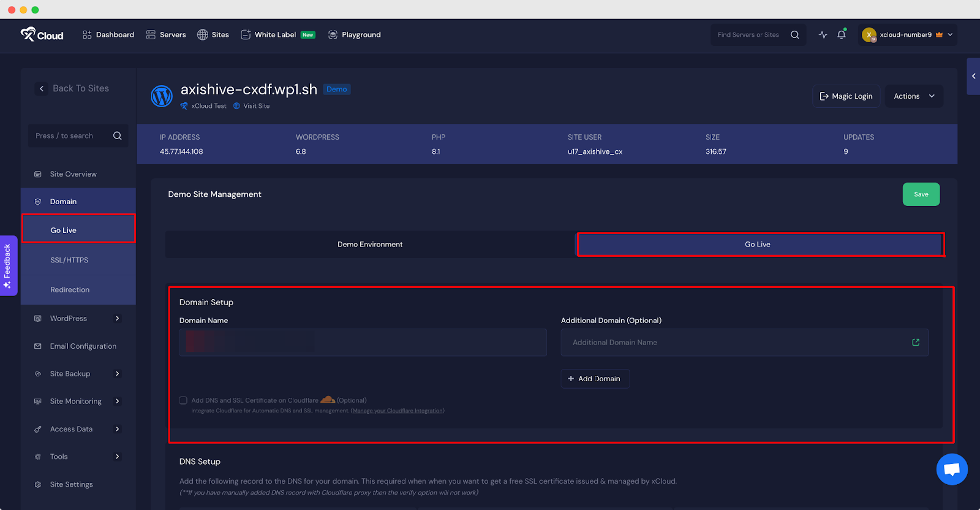Open the Sites page
980x510 pixels.
click(x=213, y=35)
